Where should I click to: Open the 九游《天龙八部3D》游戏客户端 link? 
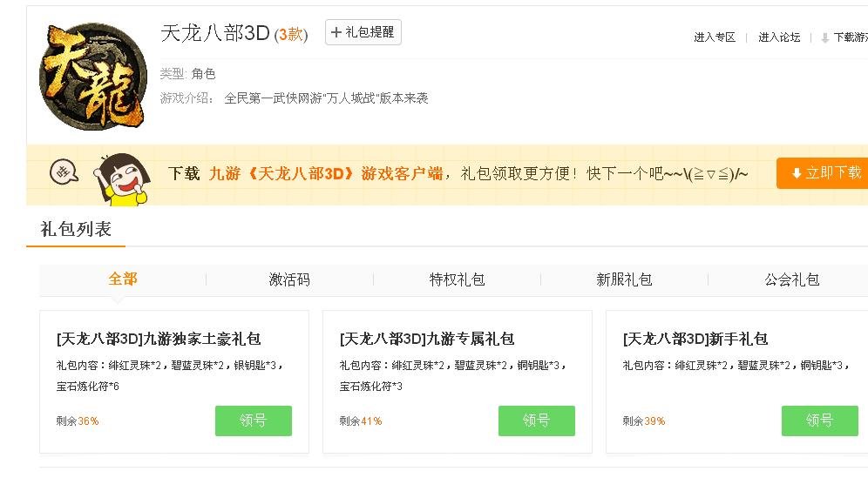326,174
